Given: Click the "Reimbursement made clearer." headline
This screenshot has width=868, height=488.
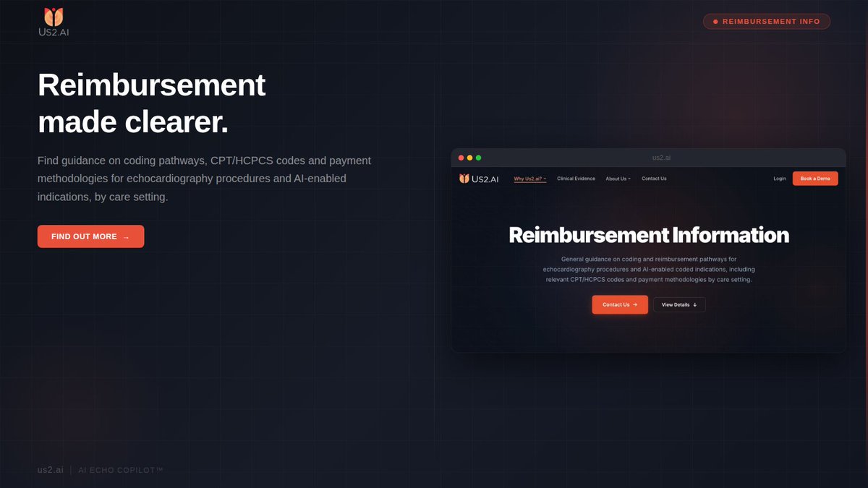Looking at the screenshot, I should click(x=152, y=104).
